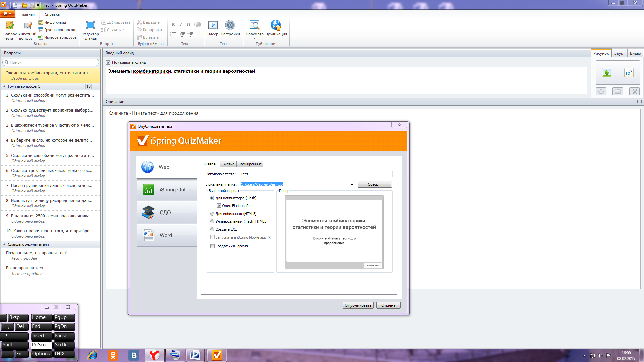Viewport: 644px width, 362px height.
Task: Switch to Расширенные tab in dialog
Action: [x=250, y=164]
